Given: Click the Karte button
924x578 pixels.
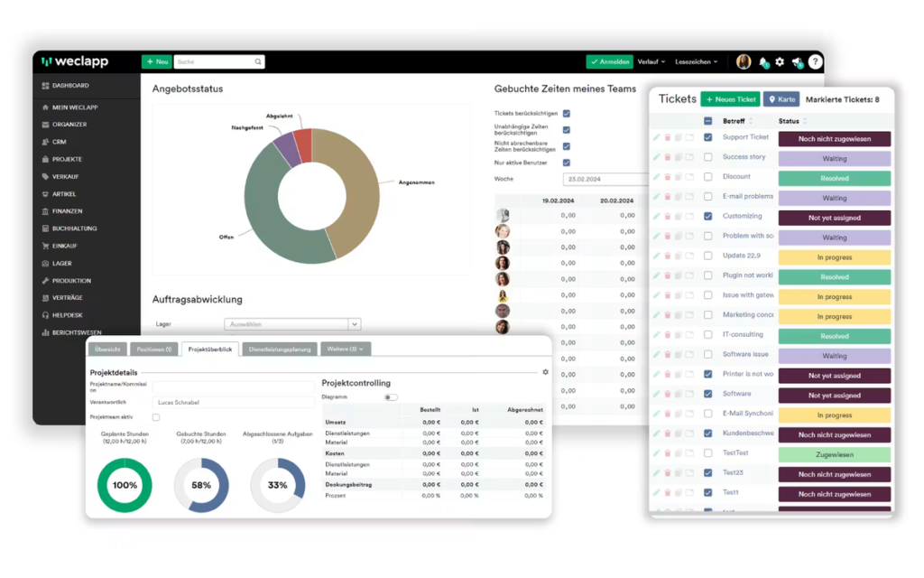Looking at the screenshot, I should [x=781, y=99].
